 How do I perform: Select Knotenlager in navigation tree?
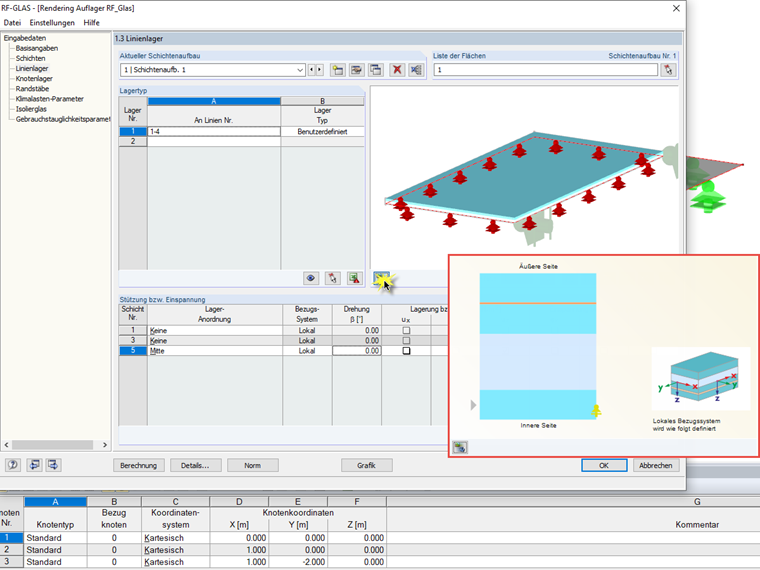tap(34, 79)
